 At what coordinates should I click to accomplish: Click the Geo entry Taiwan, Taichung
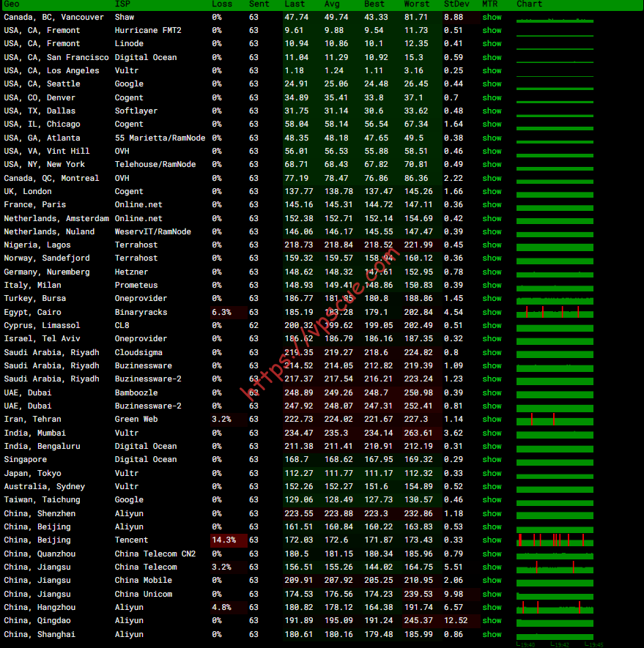[x=42, y=500]
